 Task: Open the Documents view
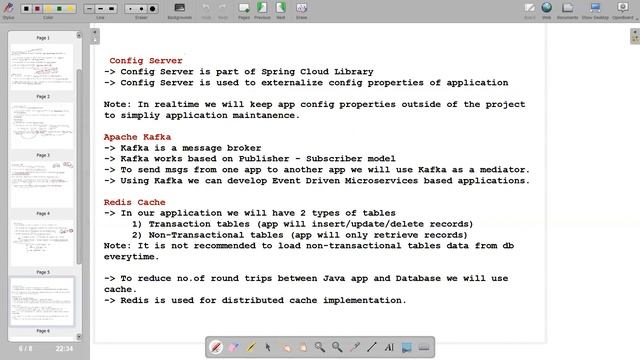point(567,11)
